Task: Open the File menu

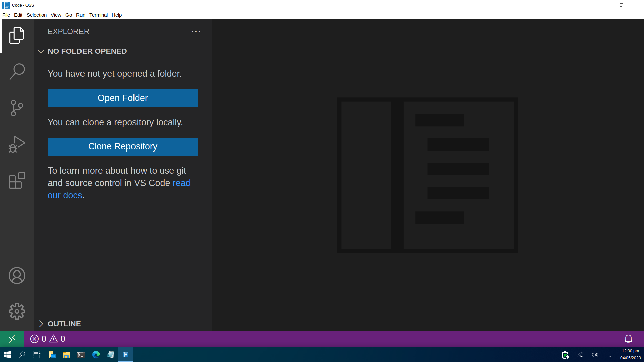Action: tap(6, 15)
